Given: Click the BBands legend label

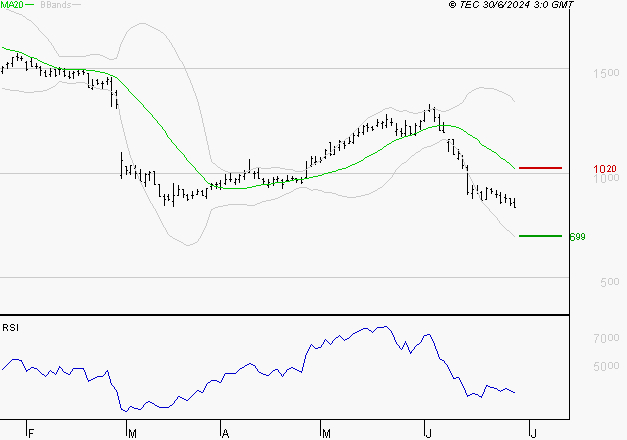Looking at the screenshot, I should [55, 5].
